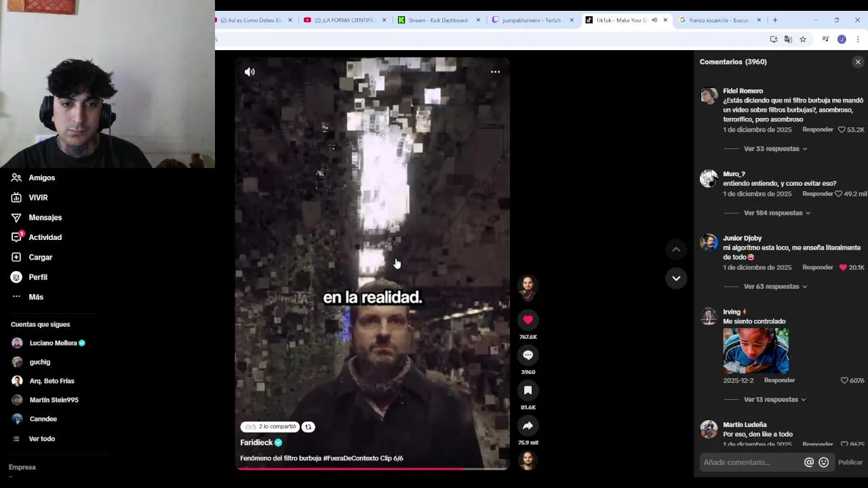Expand Ver 13 respuestas
Screen dimensions: 868x488
click(775, 400)
